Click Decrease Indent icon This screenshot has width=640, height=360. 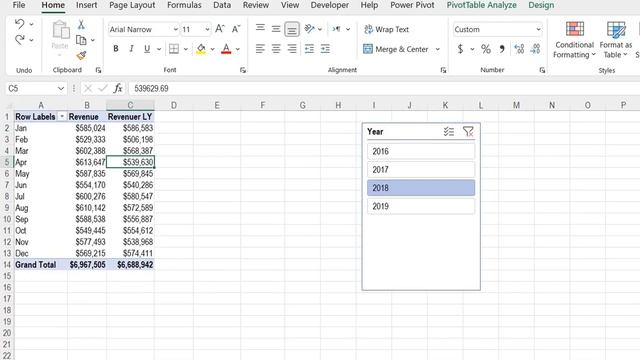click(x=309, y=49)
